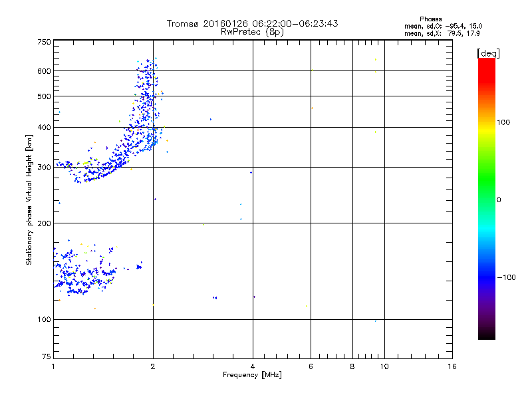The width and height of the screenshot is (532, 399).
Task: Click the x-axis tick label '6'
Action: (x=311, y=366)
